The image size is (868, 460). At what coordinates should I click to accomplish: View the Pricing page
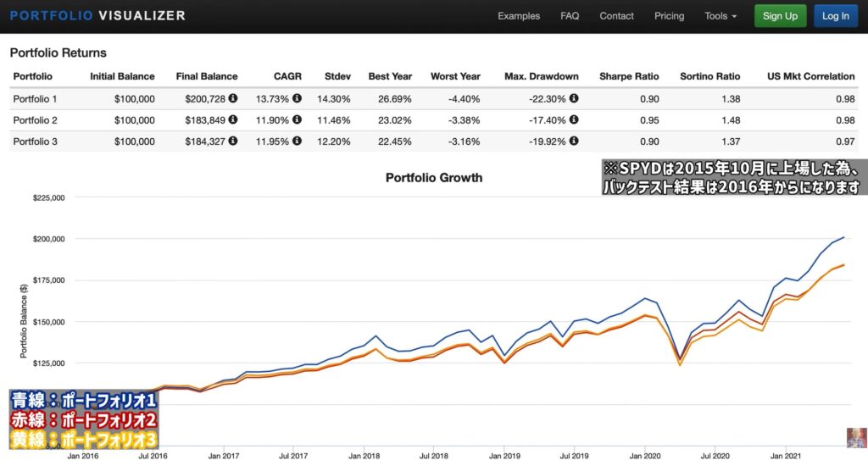669,16
